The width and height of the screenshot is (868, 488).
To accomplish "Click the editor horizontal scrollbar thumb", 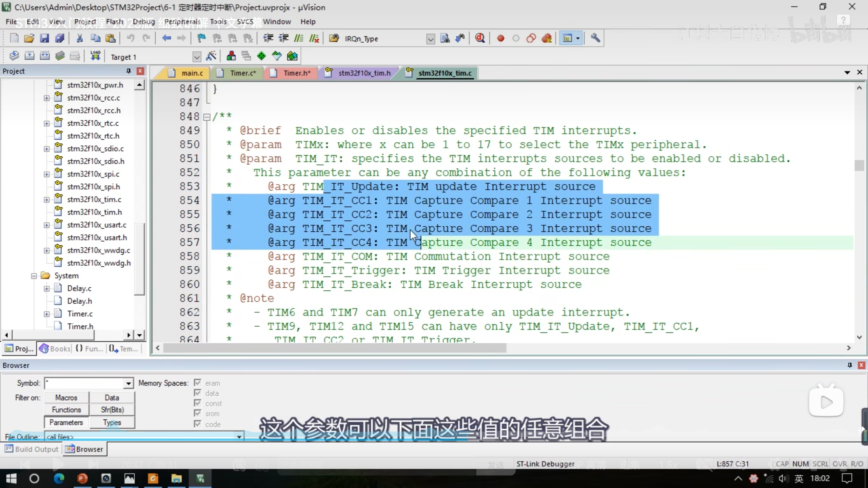I will click(334, 348).
